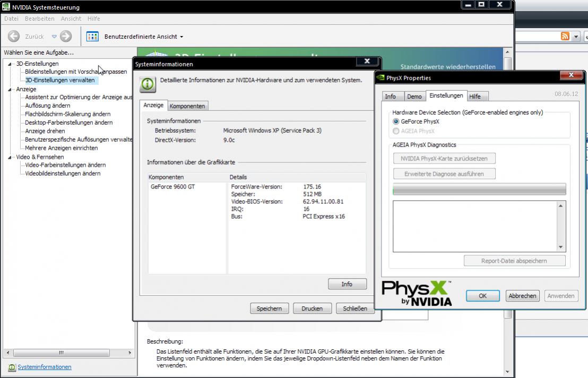Click right arrow of task tree scrollbar
The image size is (588, 378).
[129, 353]
